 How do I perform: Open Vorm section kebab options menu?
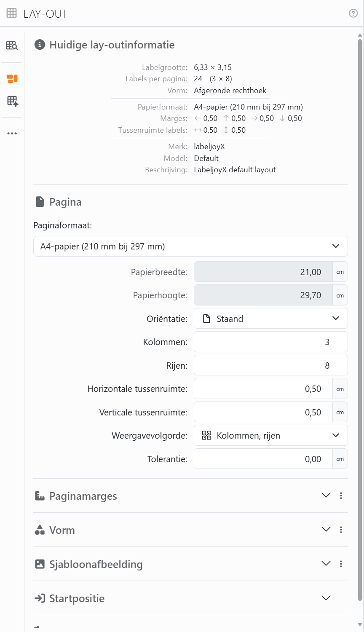point(341,530)
